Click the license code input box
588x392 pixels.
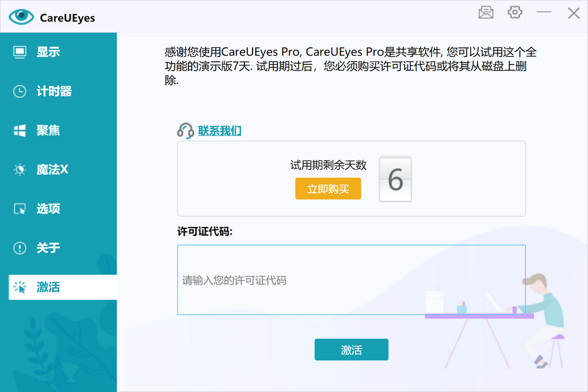coord(351,280)
